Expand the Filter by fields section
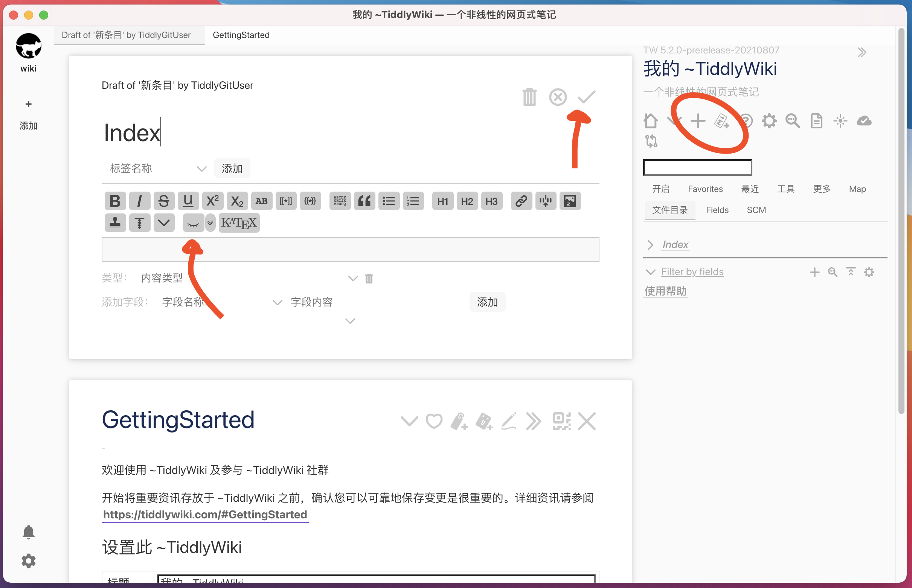Image resolution: width=912 pixels, height=588 pixels. [650, 272]
